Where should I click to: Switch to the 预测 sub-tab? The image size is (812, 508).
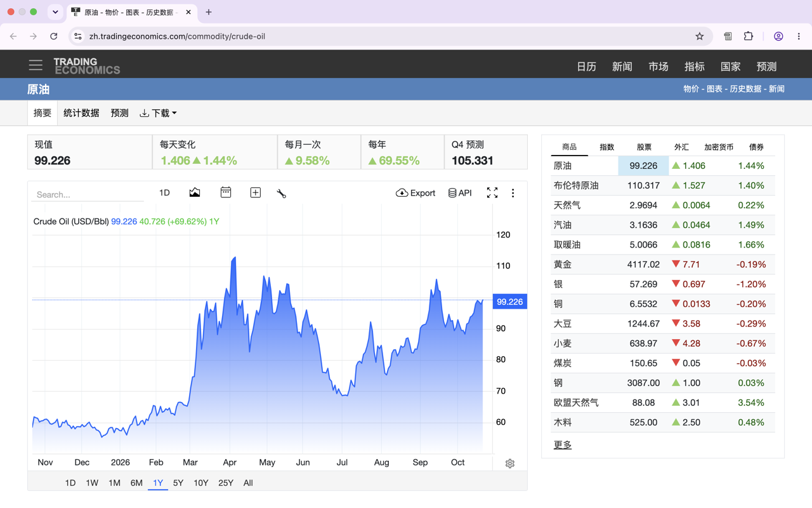pos(119,113)
